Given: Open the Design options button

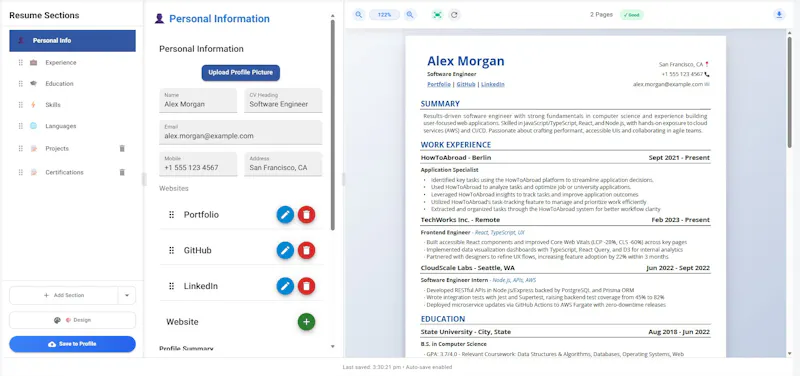Looking at the screenshot, I should point(72,320).
